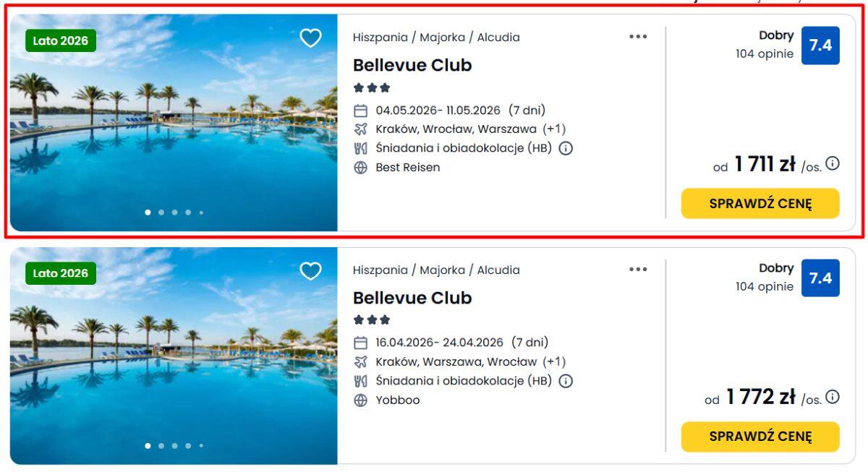
Task: Open 104 opinie reviews in first offer
Action: click(x=764, y=53)
